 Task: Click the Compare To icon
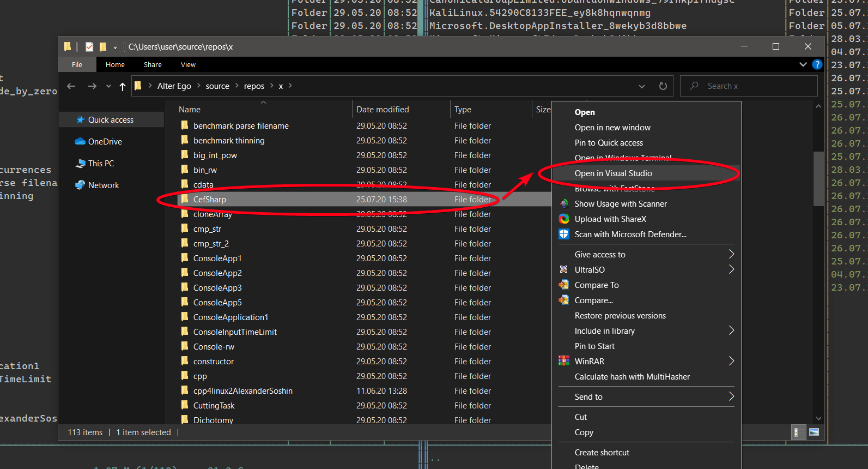[x=564, y=285]
